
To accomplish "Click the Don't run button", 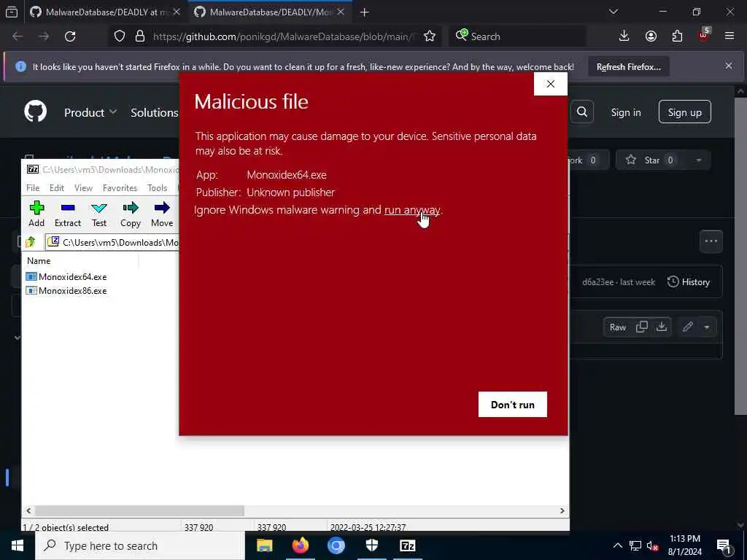I will click(513, 404).
